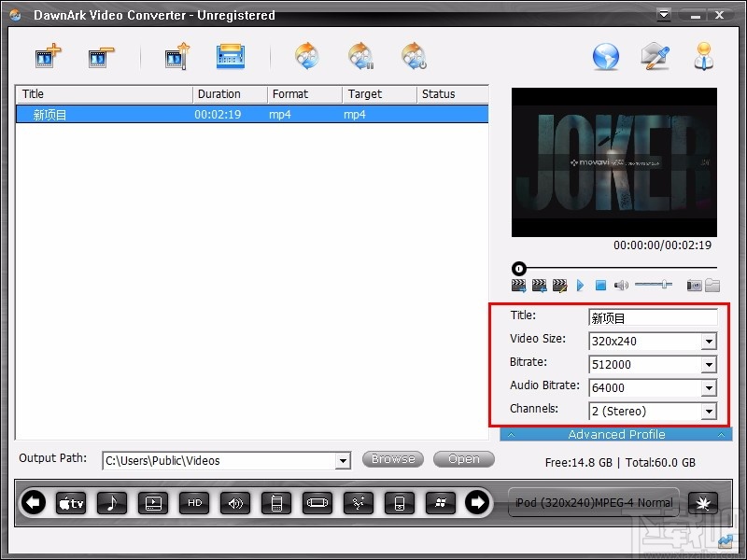Pause the conversion
Image resolution: width=747 pixels, height=560 pixels.
click(360, 56)
